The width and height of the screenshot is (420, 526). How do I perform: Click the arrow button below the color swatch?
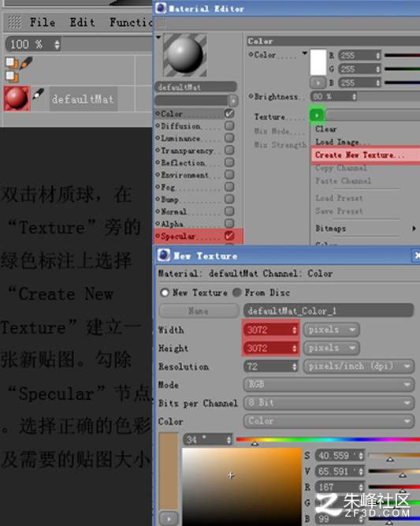point(318,82)
